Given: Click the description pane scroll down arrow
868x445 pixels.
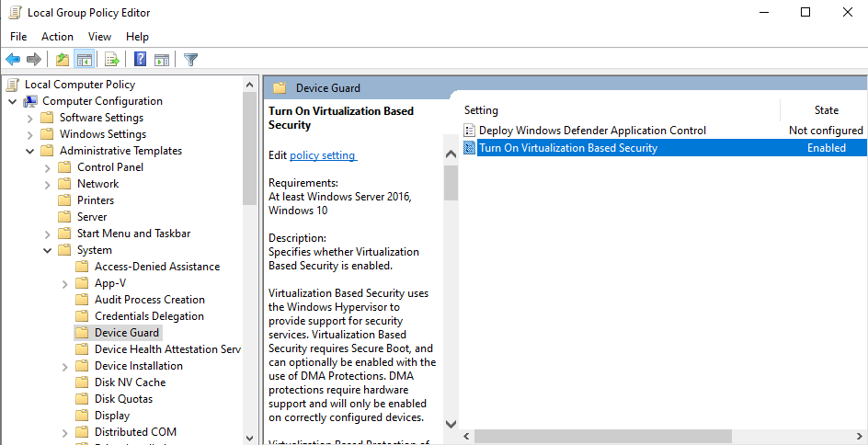Looking at the screenshot, I should (451, 425).
